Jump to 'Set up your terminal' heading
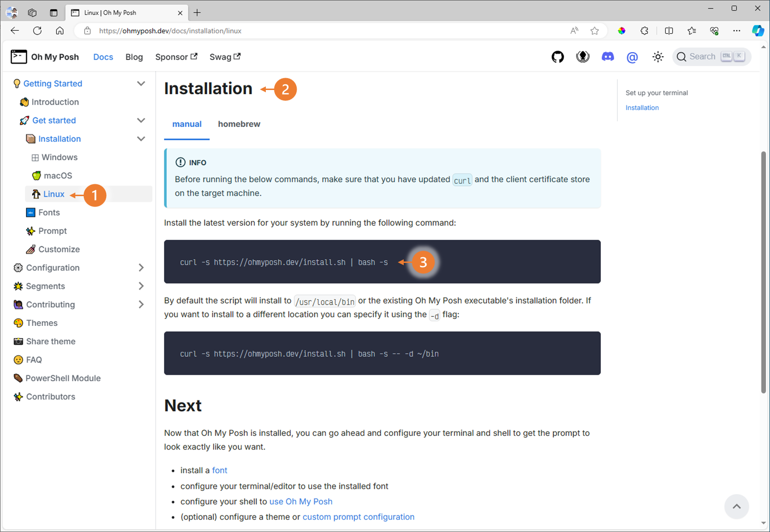The width and height of the screenshot is (770, 532). [656, 93]
